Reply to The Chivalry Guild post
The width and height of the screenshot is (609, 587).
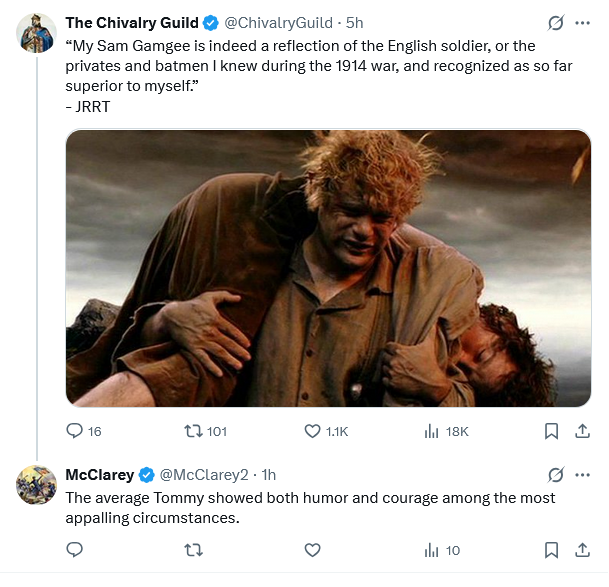(75, 431)
